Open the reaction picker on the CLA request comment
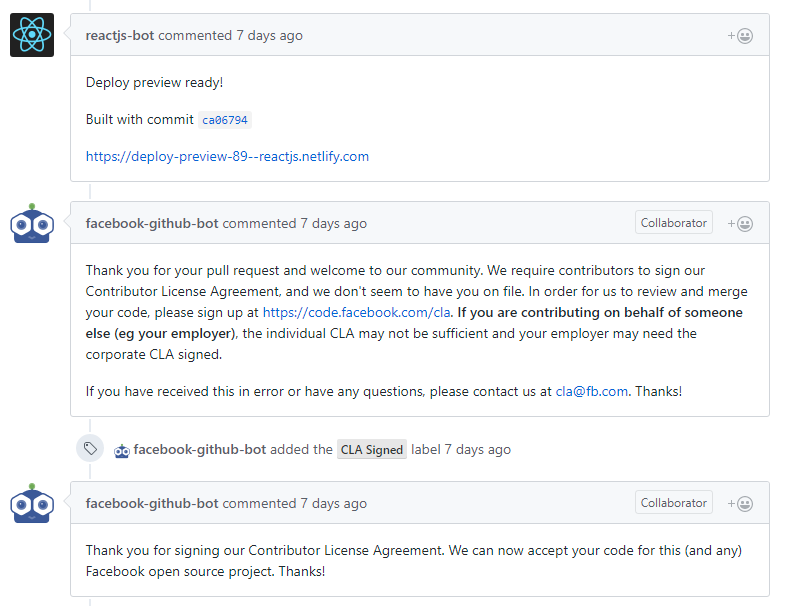The image size is (787, 606). point(741,224)
